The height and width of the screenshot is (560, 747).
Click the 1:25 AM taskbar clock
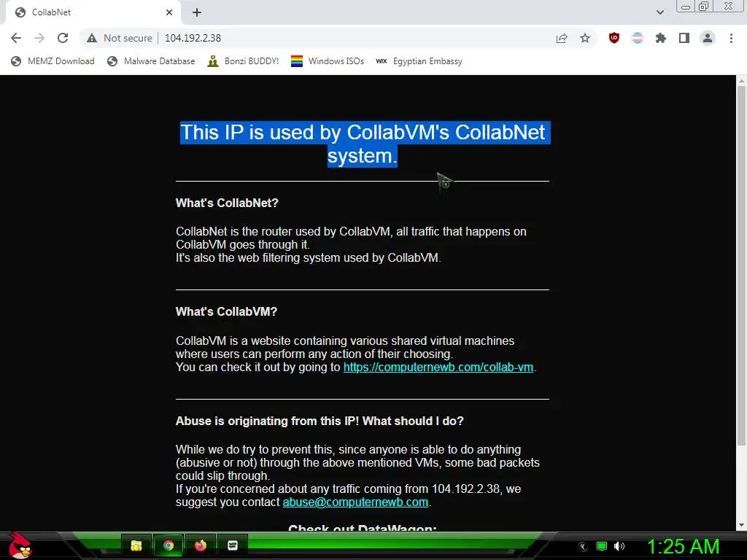pos(683,547)
